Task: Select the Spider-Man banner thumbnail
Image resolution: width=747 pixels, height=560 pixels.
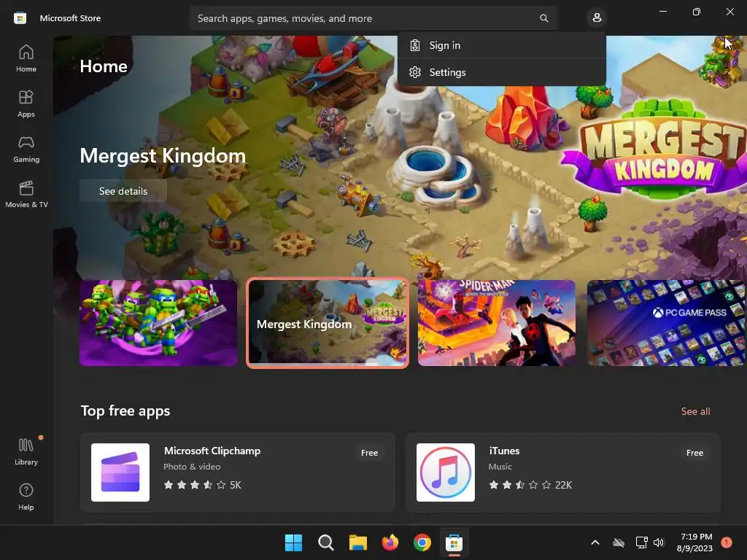Action: pos(496,323)
